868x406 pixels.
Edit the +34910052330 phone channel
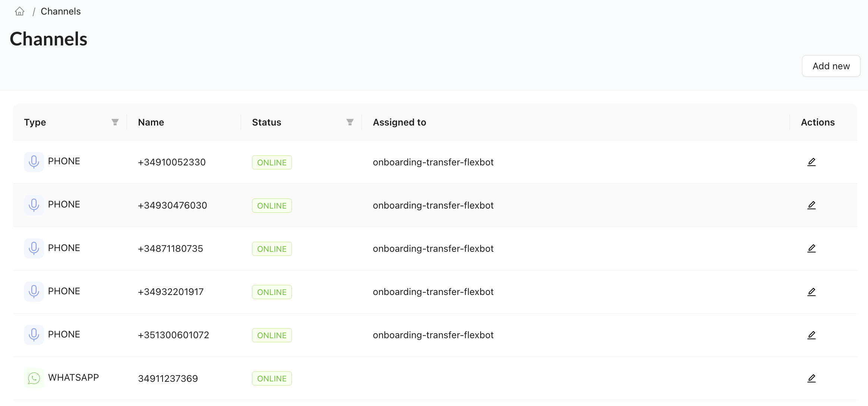coord(811,162)
